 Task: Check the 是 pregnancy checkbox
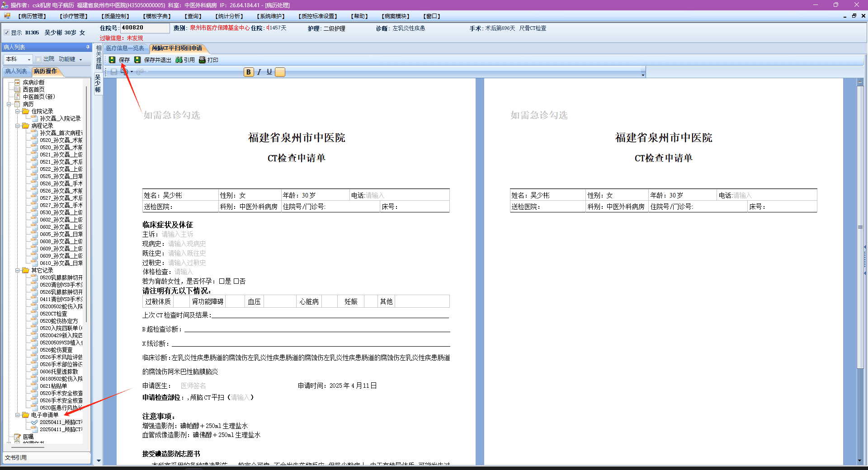pyautogui.click(x=222, y=281)
